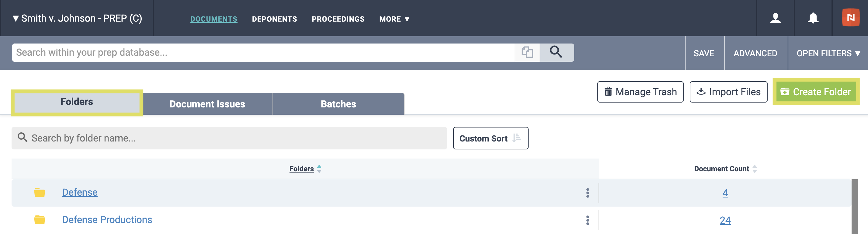Go to the DEPONENTS section

(x=274, y=19)
